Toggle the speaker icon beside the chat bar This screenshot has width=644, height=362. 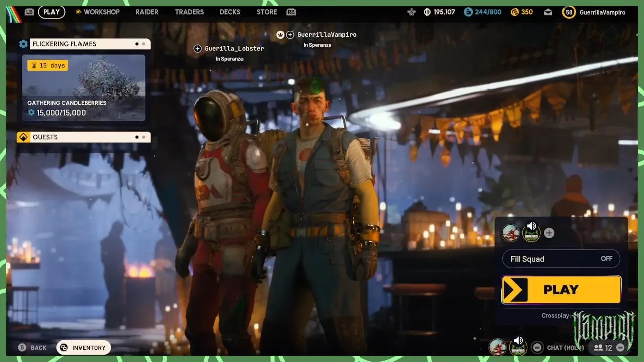click(518, 340)
